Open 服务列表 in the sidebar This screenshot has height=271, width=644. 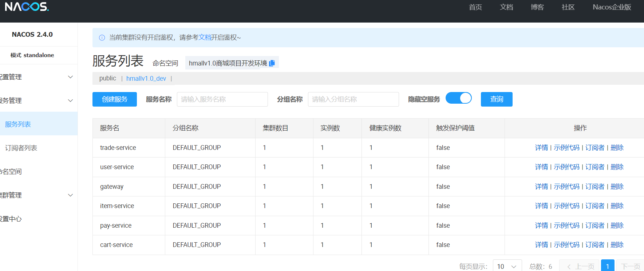click(x=39, y=124)
